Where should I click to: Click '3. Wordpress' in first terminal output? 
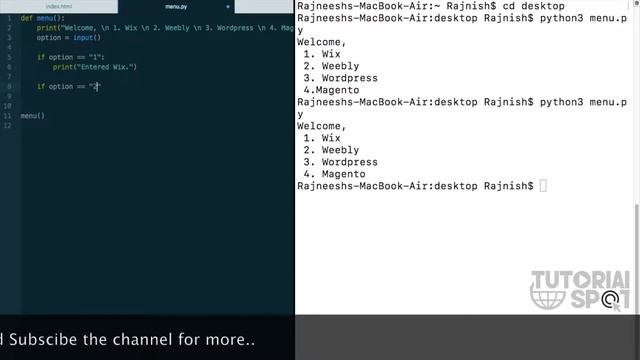pyautogui.click(x=340, y=78)
